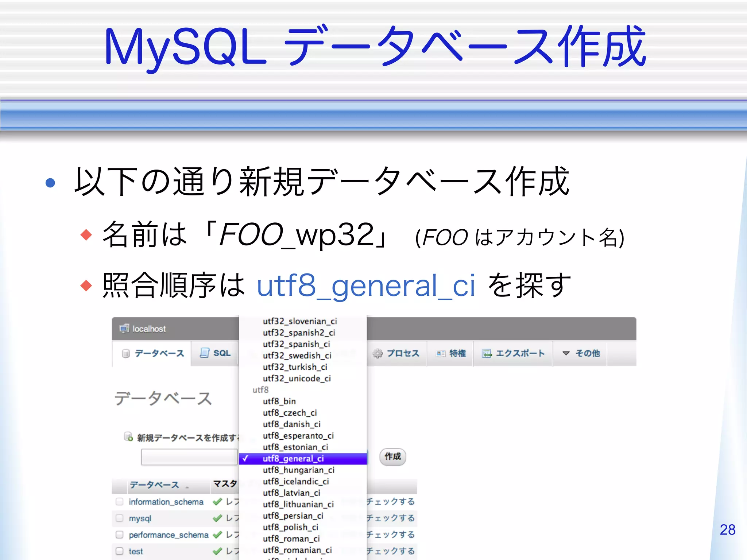Viewport: 747px width, 560px height.
Task: Focus the new database name field
Action: coord(189,457)
